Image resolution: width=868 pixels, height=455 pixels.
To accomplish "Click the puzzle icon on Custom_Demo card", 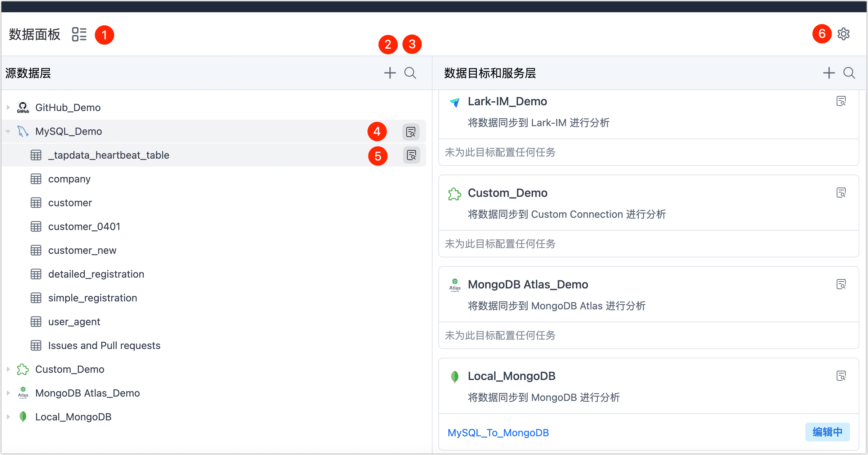I will click(455, 194).
